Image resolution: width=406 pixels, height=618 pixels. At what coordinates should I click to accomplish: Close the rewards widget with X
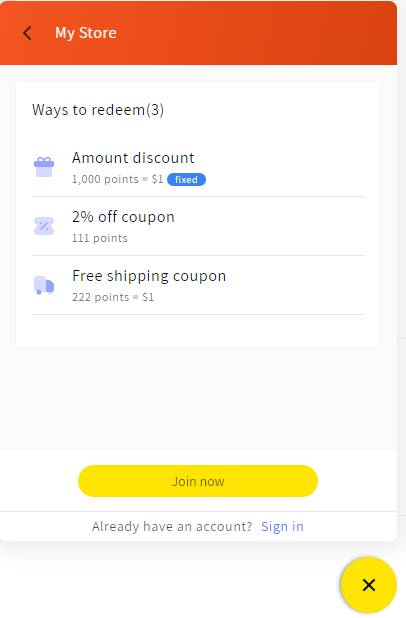[x=369, y=585]
